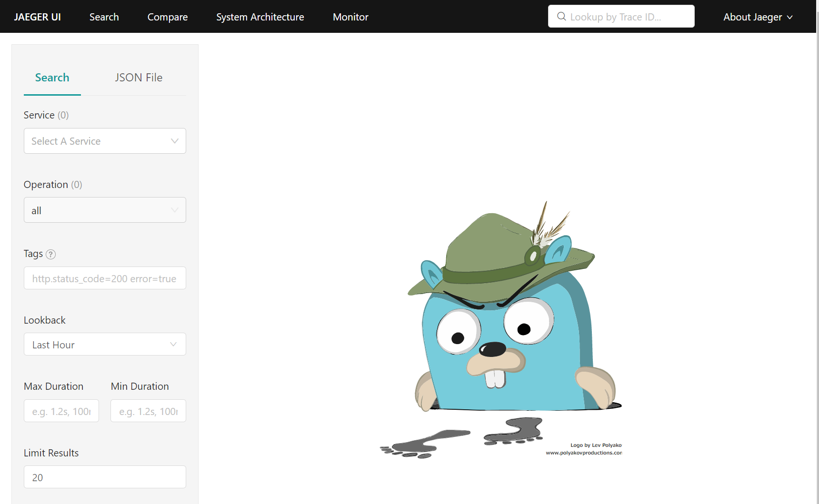Select the Search tab in side panel

pyautogui.click(x=52, y=78)
